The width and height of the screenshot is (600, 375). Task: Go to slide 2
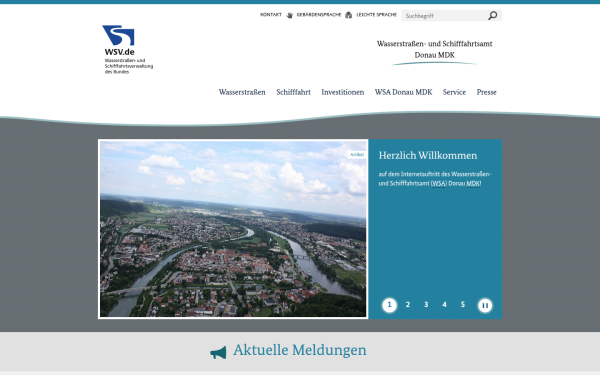click(408, 305)
